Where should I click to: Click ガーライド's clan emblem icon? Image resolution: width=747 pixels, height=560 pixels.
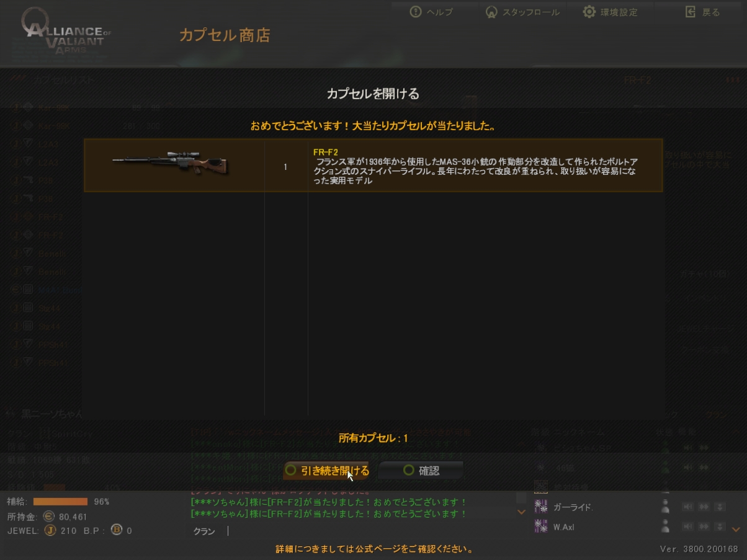[x=541, y=507]
